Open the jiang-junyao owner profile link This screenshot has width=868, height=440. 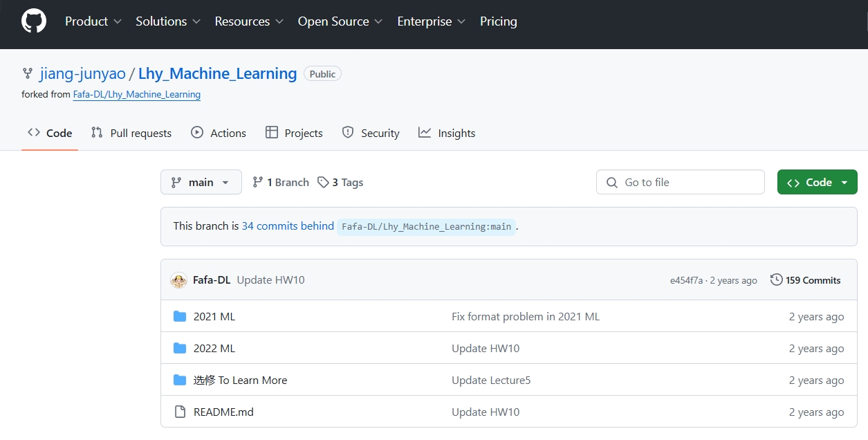click(83, 73)
